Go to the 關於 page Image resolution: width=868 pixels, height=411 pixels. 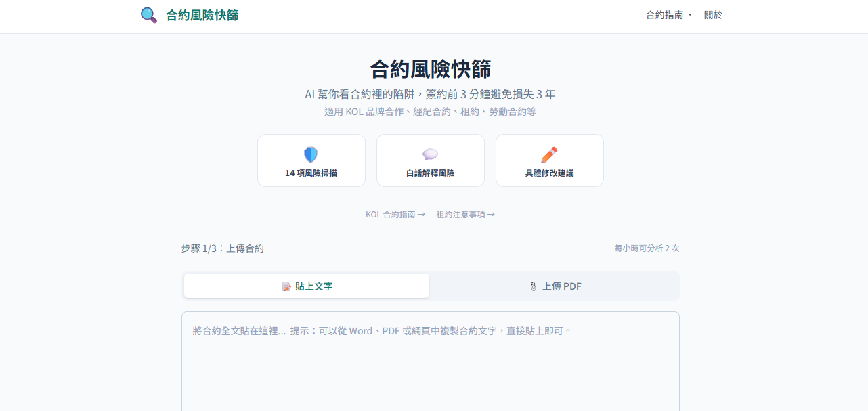tap(713, 15)
